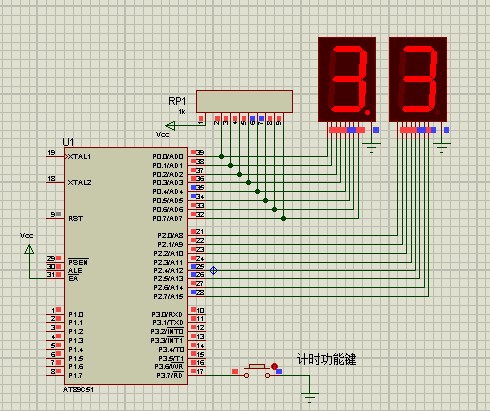Click the U1 component reference label
Screen dimensions: 490x411
pyautogui.click(x=68, y=142)
